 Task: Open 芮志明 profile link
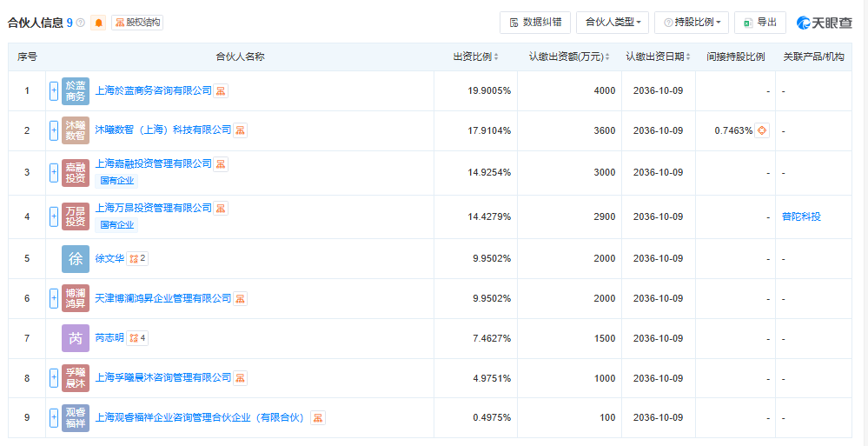click(109, 338)
